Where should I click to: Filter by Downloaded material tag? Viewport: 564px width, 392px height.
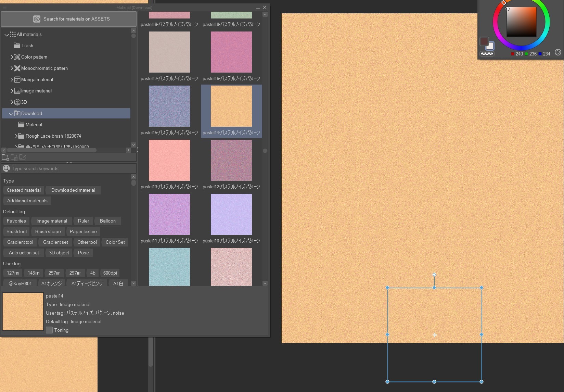click(x=73, y=190)
